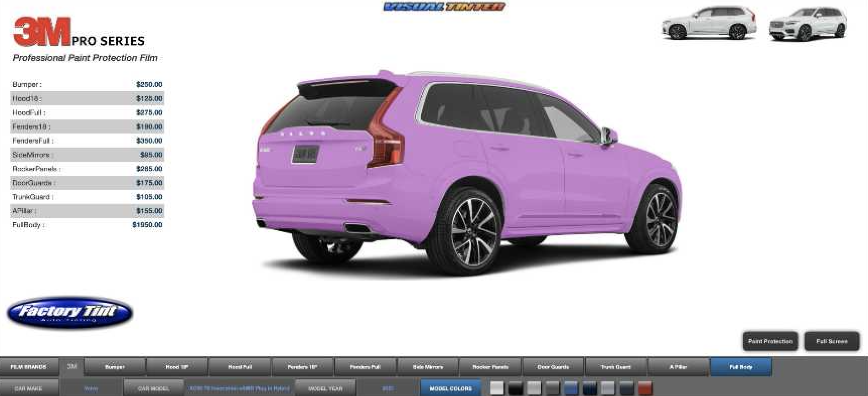Click the DoorGuards $175.00 price row
868x396 pixels.
tap(88, 183)
